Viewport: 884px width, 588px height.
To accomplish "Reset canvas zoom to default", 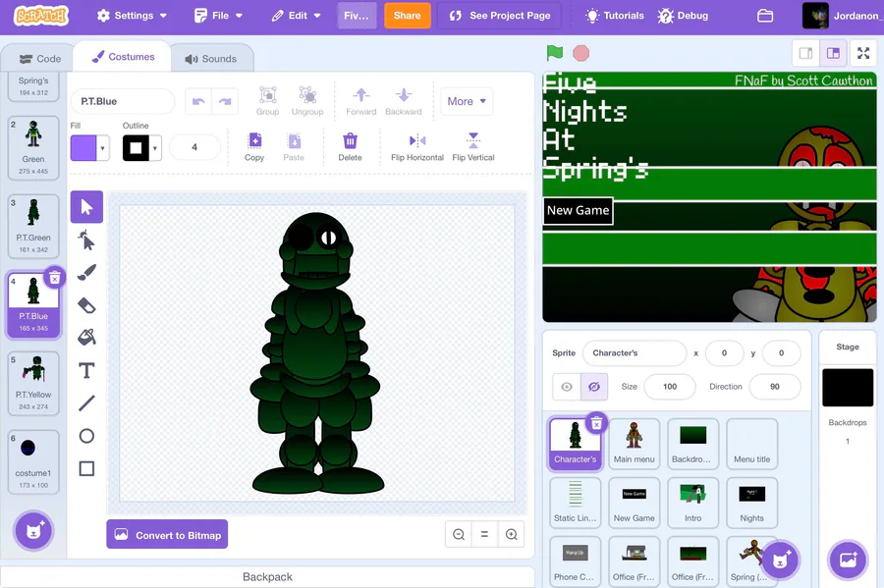I will click(484, 534).
